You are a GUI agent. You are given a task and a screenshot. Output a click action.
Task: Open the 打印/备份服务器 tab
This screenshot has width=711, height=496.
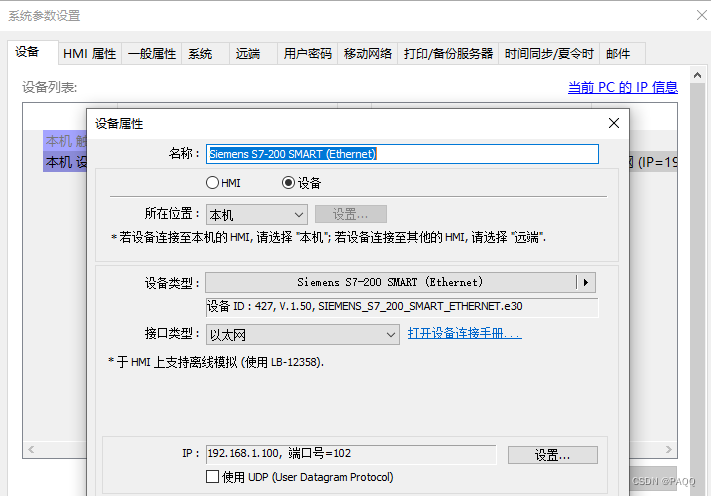coord(448,54)
